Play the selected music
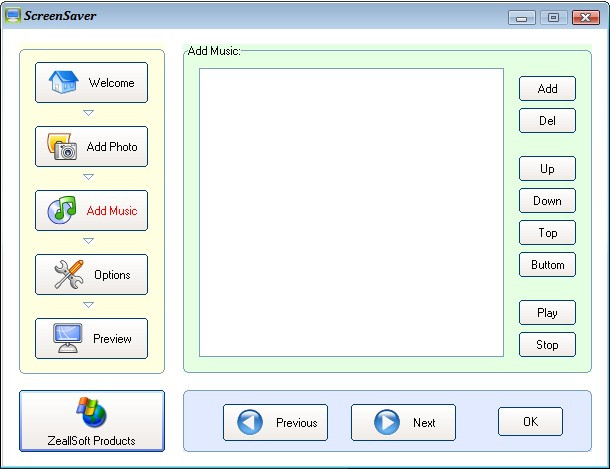The width and height of the screenshot is (610, 469). point(547,313)
